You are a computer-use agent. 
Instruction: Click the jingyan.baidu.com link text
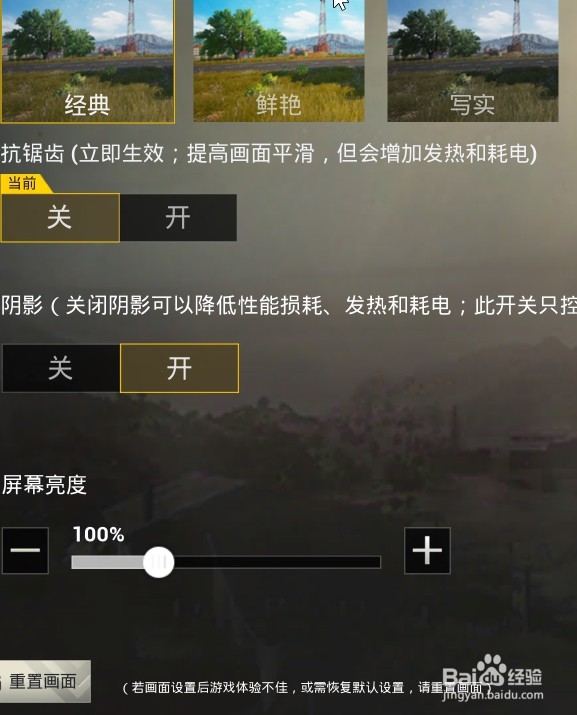point(493,695)
